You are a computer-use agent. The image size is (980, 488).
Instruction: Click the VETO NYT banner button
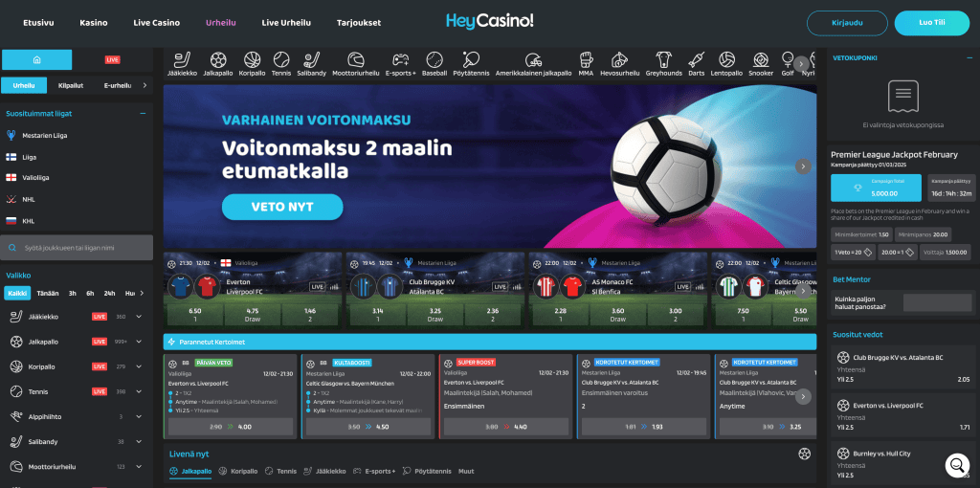coord(282,207)
